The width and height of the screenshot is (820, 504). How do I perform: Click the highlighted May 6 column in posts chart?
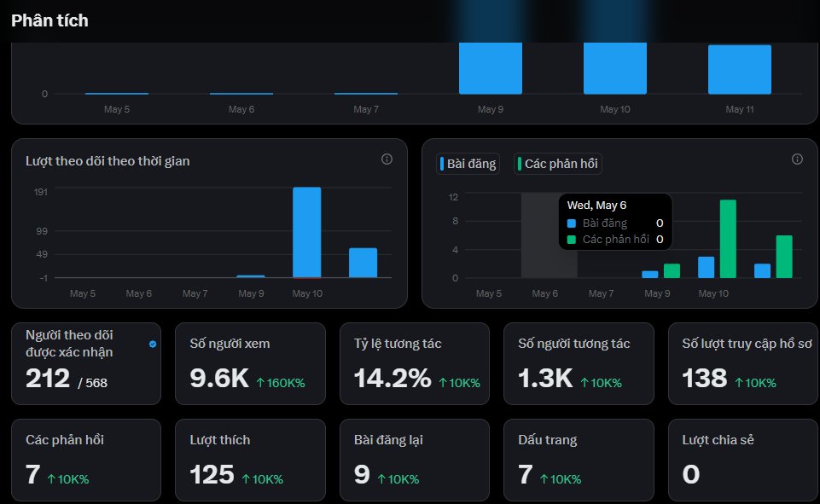(x=550, y=235)
